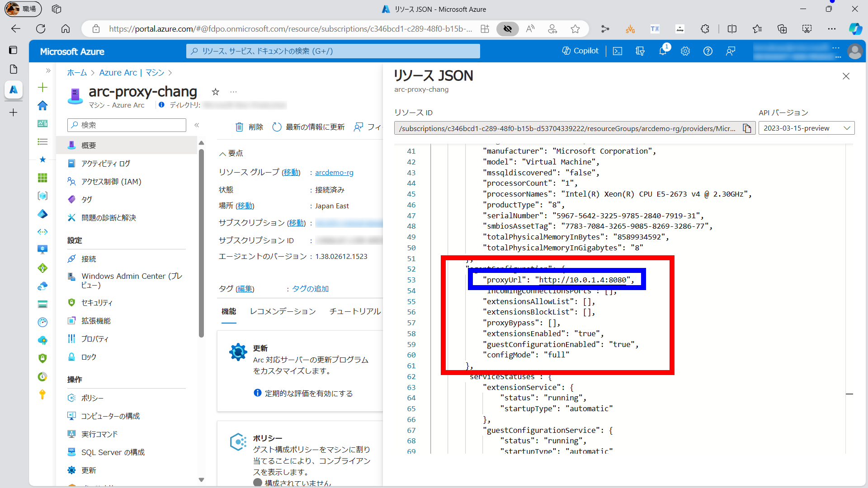868x488 pixels.
Task: Add page to browser favorites star
Action: click(x=575, y=29)
